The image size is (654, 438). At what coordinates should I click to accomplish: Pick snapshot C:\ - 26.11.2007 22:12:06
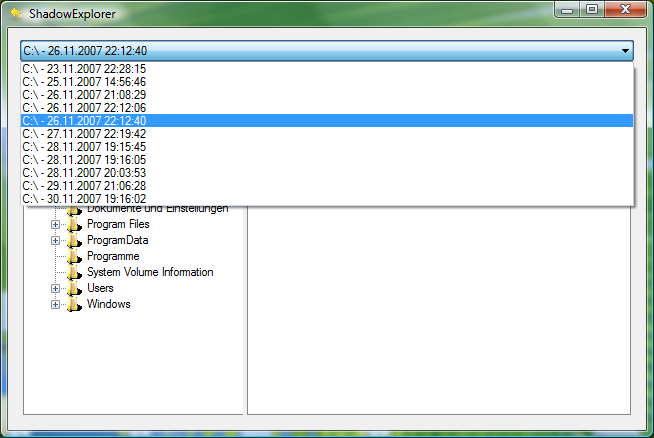327,108
